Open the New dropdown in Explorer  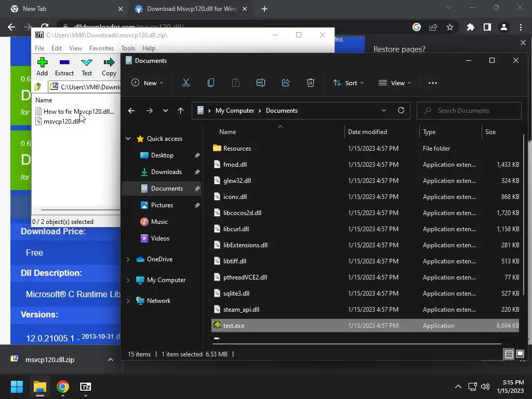[x=147, y=83]
